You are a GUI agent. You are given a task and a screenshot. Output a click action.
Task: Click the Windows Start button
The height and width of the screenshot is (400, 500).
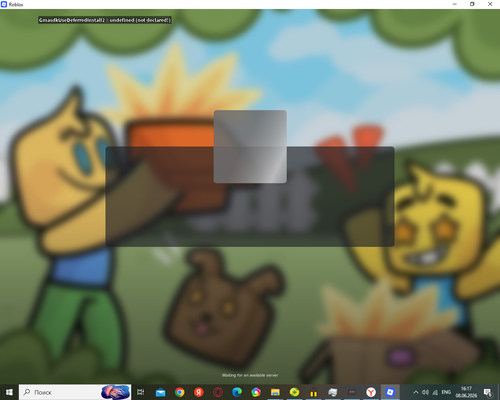coord(9,392)
